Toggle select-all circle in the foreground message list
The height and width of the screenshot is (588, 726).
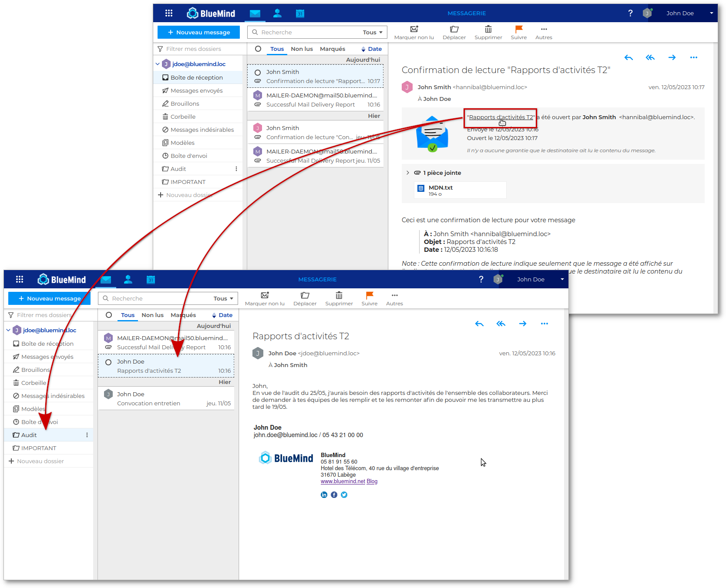(x=109, y=315)
